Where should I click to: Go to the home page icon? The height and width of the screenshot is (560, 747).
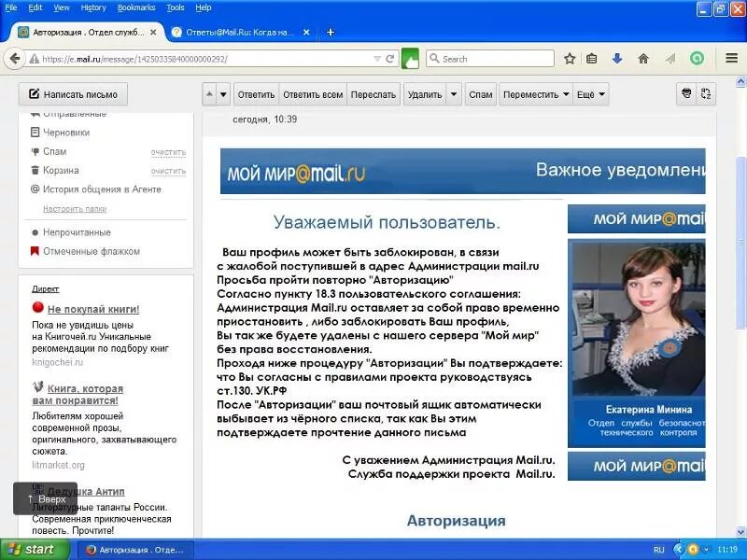[x=643, y=59]
